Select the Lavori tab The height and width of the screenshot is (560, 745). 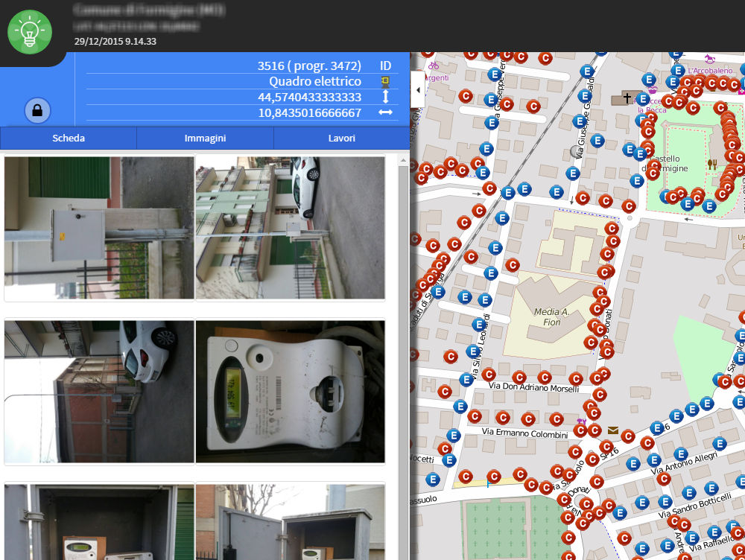(342, 138)
